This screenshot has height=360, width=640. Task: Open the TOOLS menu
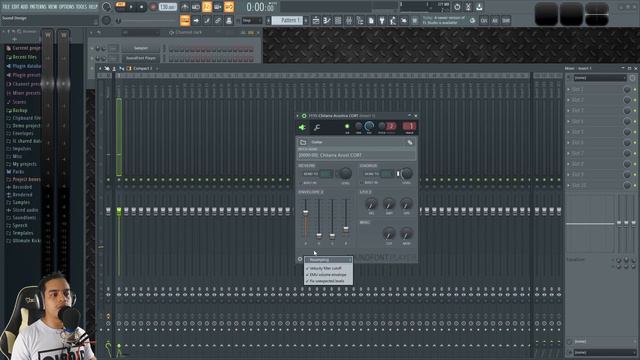(x=82, y=7)
